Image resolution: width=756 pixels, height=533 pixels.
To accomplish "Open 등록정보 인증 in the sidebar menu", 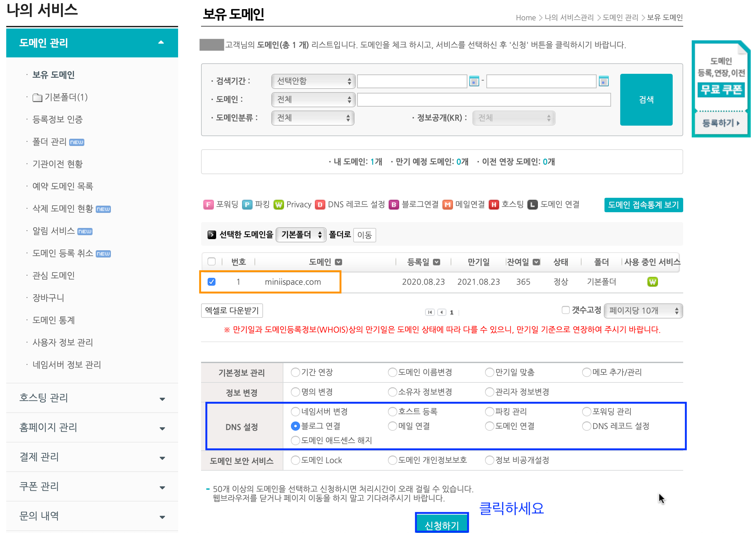I will [x=58, y=120].
